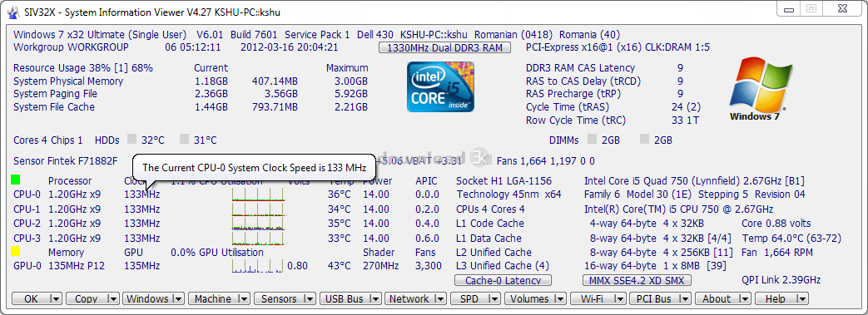The height and width of the screenshot is (315, 868).
Task: Click the System Paging File label
Action: [56, 94]
